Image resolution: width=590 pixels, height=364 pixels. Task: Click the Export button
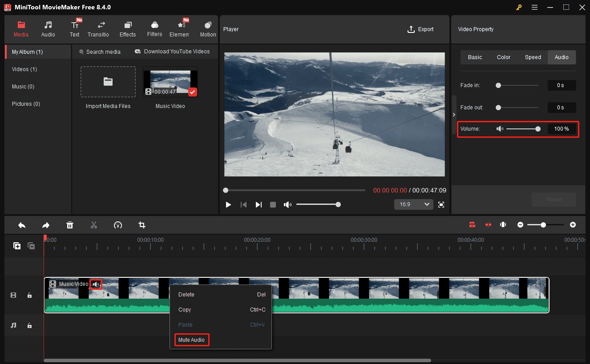[x=420, y=29]
